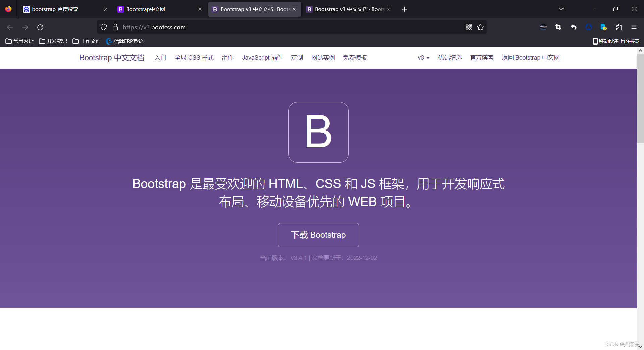
Task: Open the 优站精选 link
Action: [x=450, y=58]
